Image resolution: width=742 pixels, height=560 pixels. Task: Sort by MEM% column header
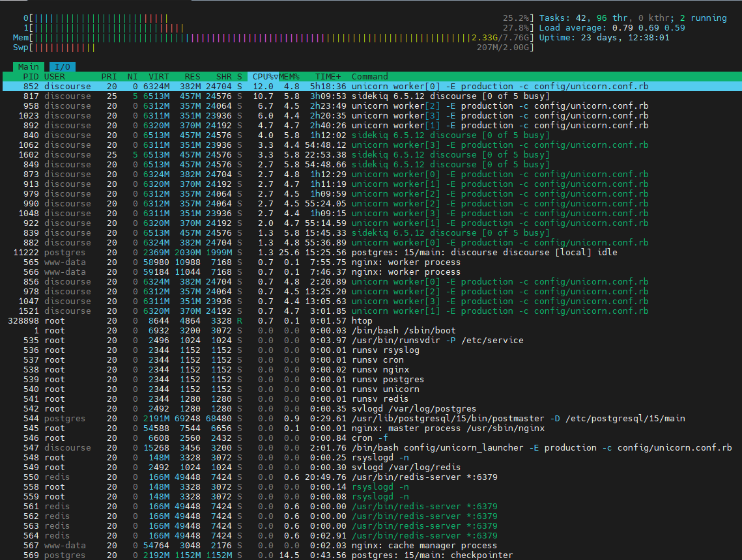point(289,77)
